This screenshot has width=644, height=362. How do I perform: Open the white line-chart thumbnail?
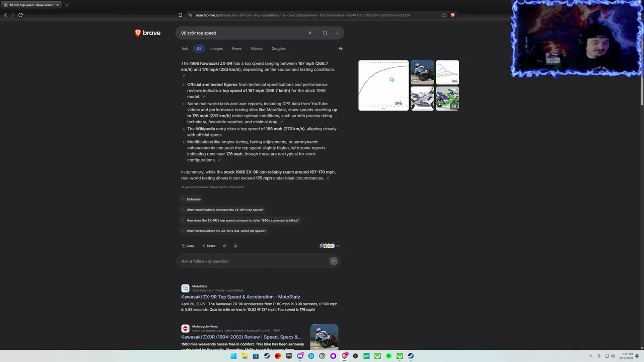click(x=447, y=72)
